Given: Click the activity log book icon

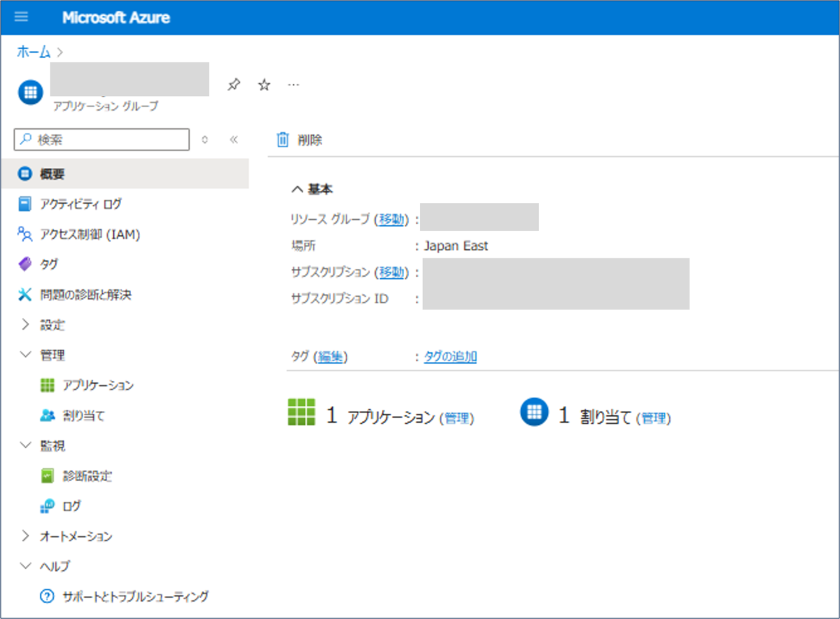Looking at the screenshot, I should pos(25,204).
